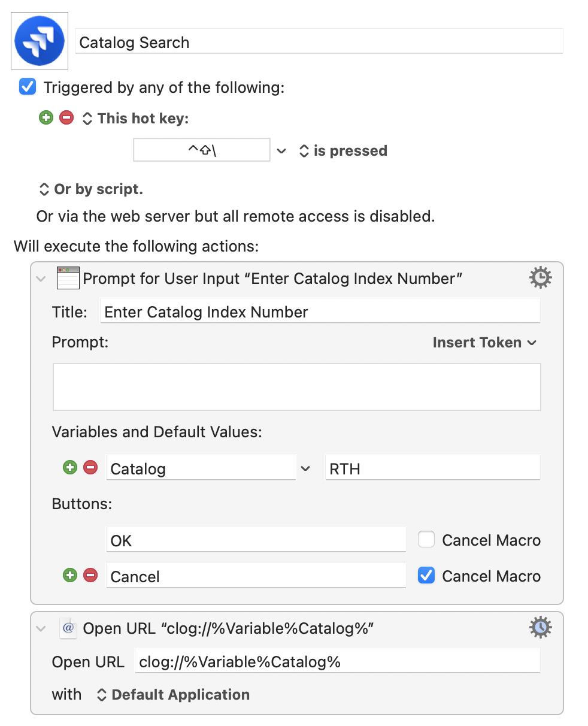Click 'Or by script.' trigger option

[91, 189]
